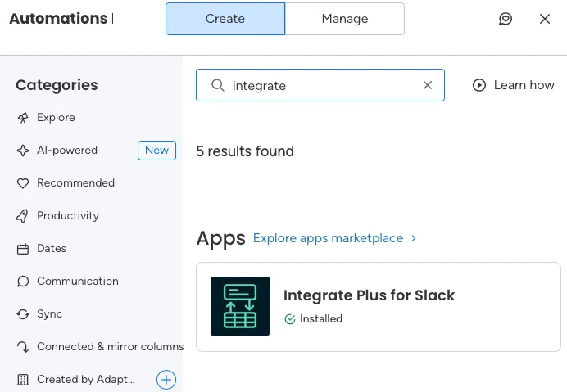Open the Learn how link
The image size is (567, 392).
click(513, 85)
